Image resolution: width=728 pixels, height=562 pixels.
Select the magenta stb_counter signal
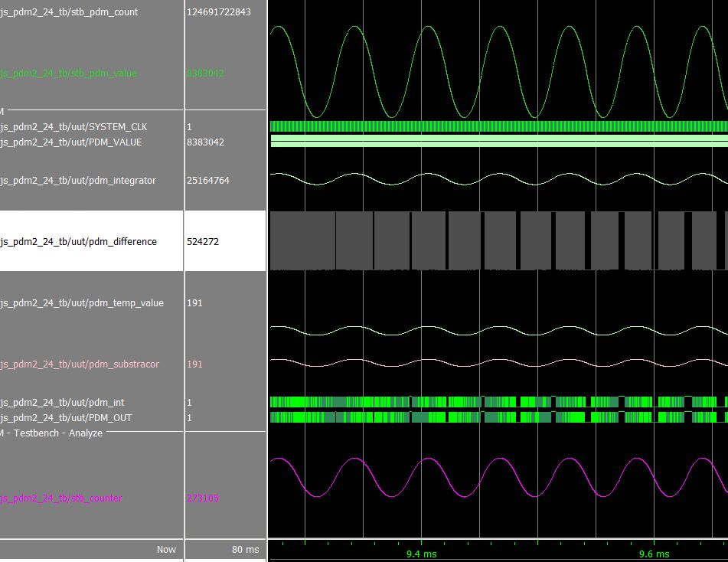[61, 498]
